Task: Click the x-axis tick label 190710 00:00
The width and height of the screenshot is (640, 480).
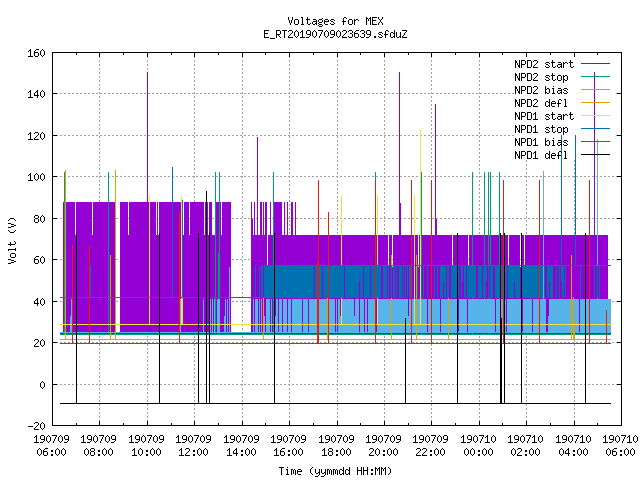Action: (x=479, y=446)
